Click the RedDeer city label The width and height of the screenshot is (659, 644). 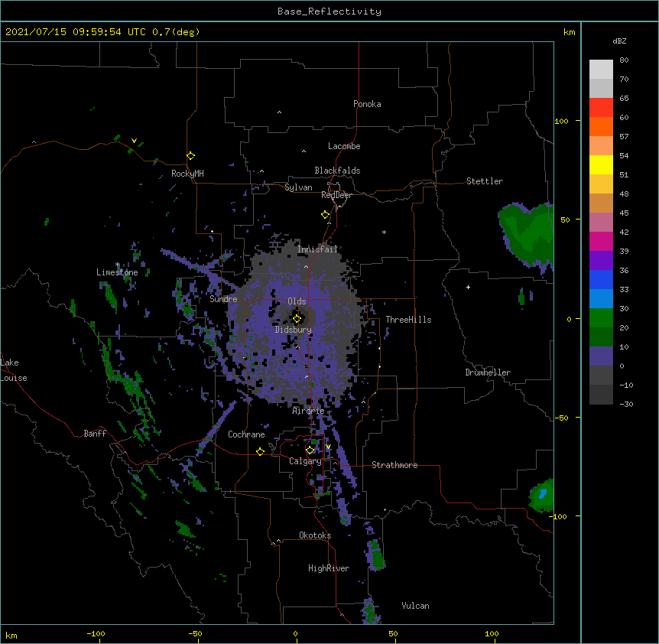pos(337,195)
